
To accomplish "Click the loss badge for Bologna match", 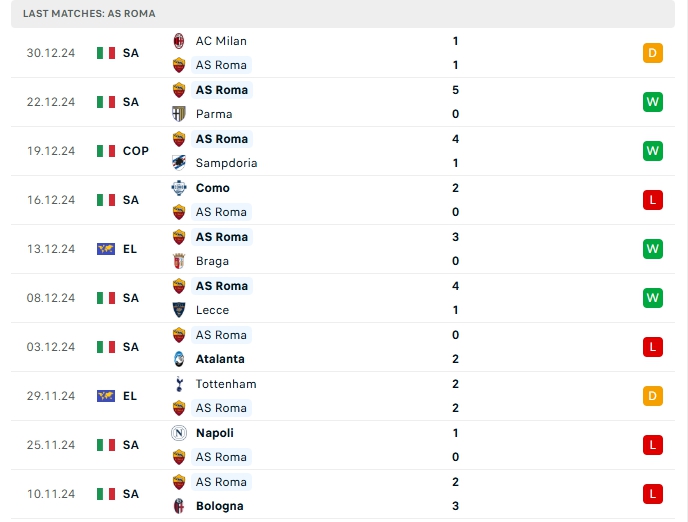I will click(x=653, y=494).
